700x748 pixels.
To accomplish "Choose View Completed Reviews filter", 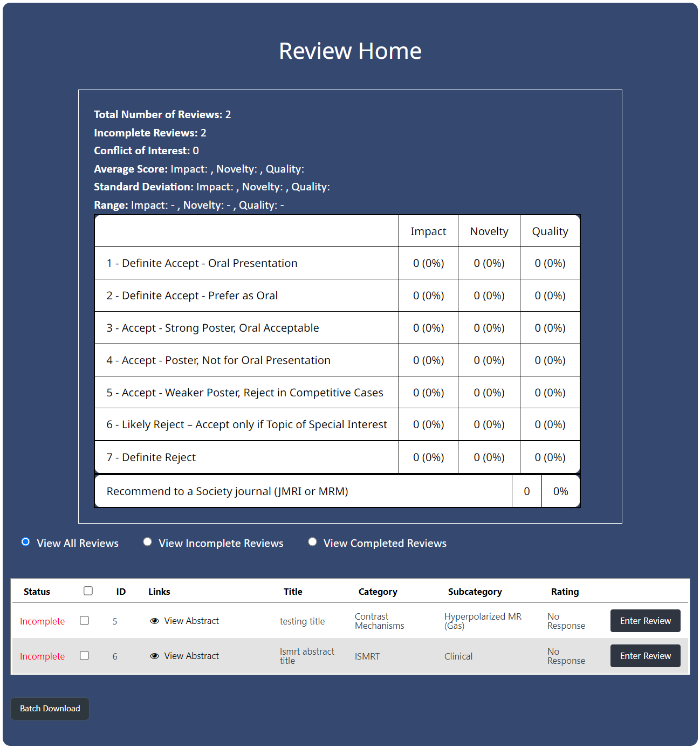I will 312,542.
